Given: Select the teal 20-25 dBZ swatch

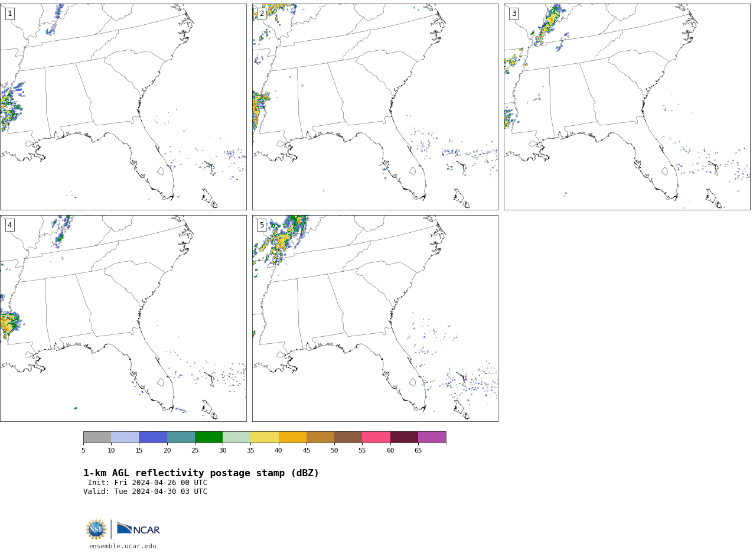Looking at the screenshot, I should tap(181, 437).
